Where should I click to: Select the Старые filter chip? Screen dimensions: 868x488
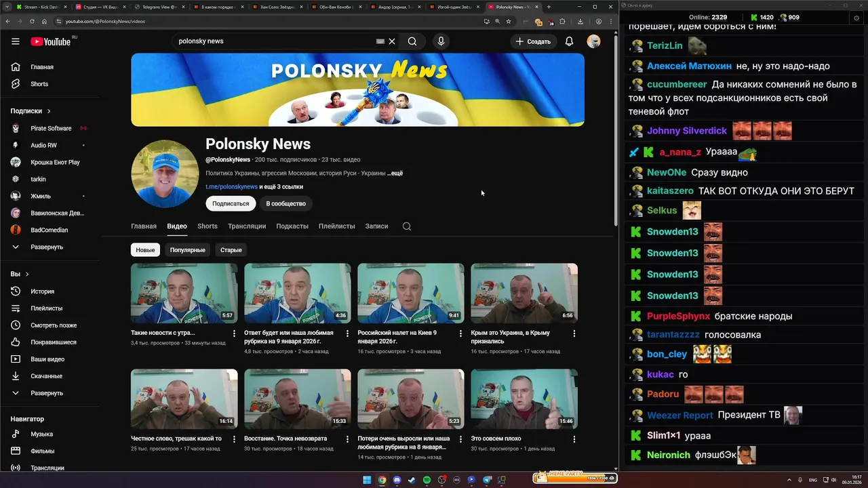coord(231,250)
